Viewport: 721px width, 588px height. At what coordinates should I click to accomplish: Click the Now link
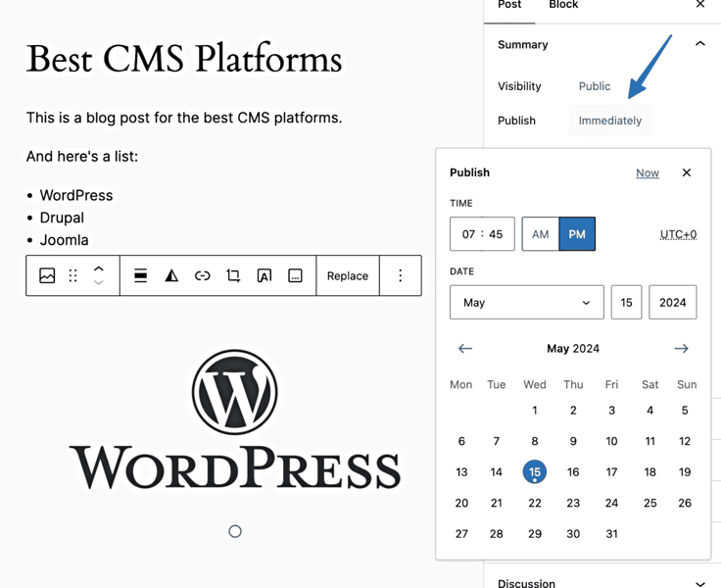(648, 173)
